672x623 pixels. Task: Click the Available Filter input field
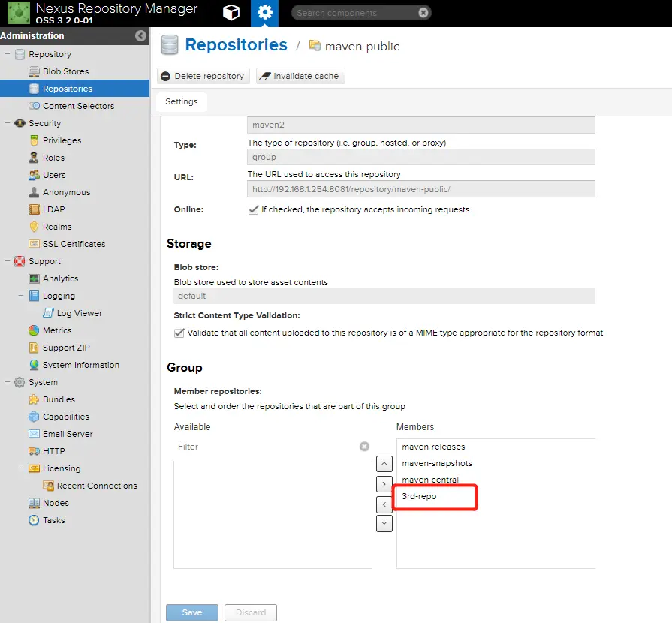coord(267,447)
